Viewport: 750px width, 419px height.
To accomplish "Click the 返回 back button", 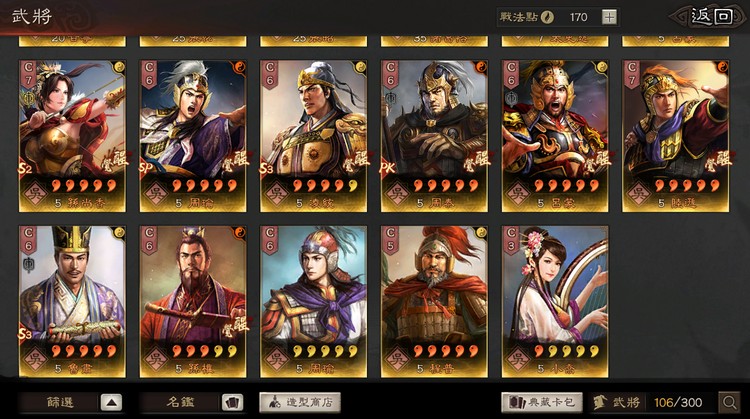I will [709, 17].
